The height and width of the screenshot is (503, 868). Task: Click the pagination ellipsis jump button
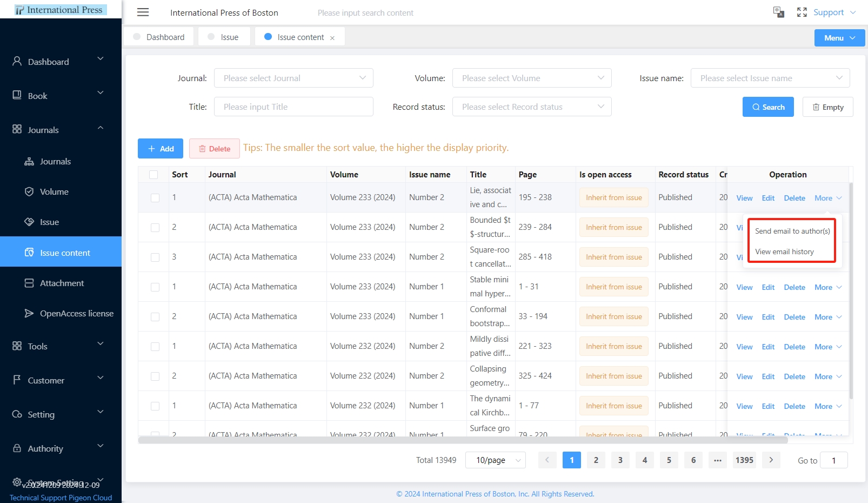coord(718,460)
